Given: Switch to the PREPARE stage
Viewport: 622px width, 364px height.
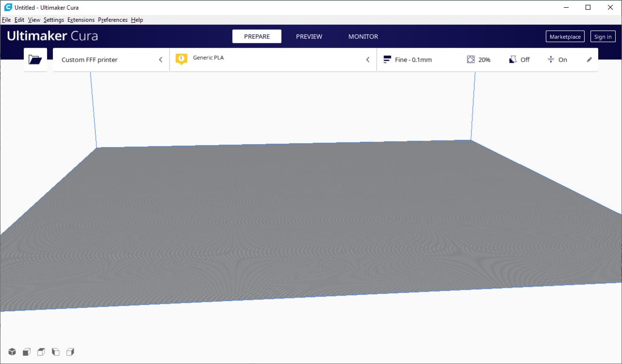Looking at the screenshot, I should tap(257, 36).
